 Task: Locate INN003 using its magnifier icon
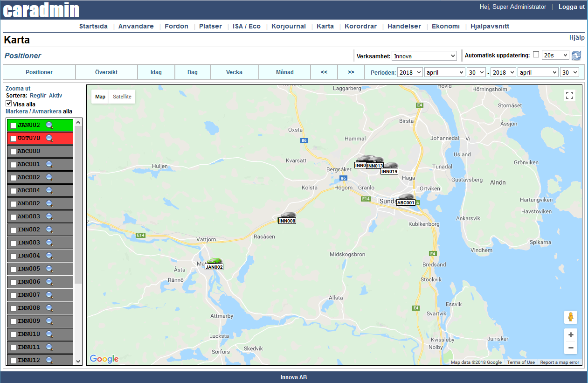pos(49,243)
